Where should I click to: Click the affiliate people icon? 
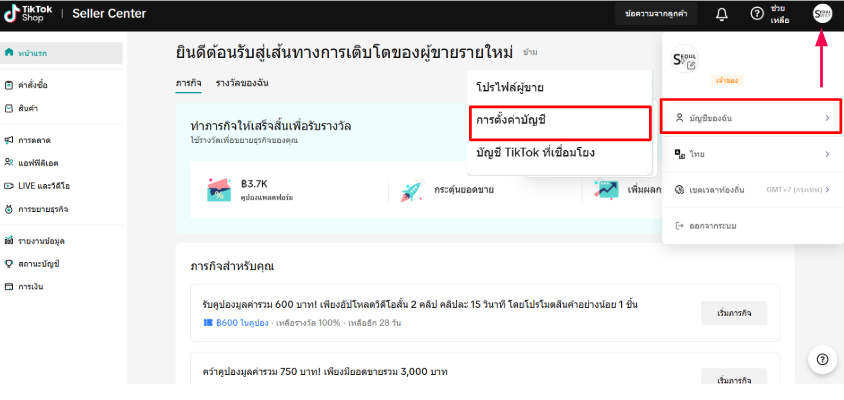pyautogui.click(x=9, y=162)
